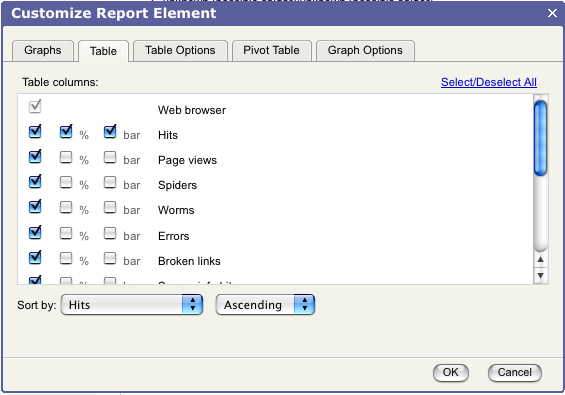Uncheck the Page views column checkbox
Image resolution: width=565 pixels, height=395 pixels.
[x=35, y=157]
